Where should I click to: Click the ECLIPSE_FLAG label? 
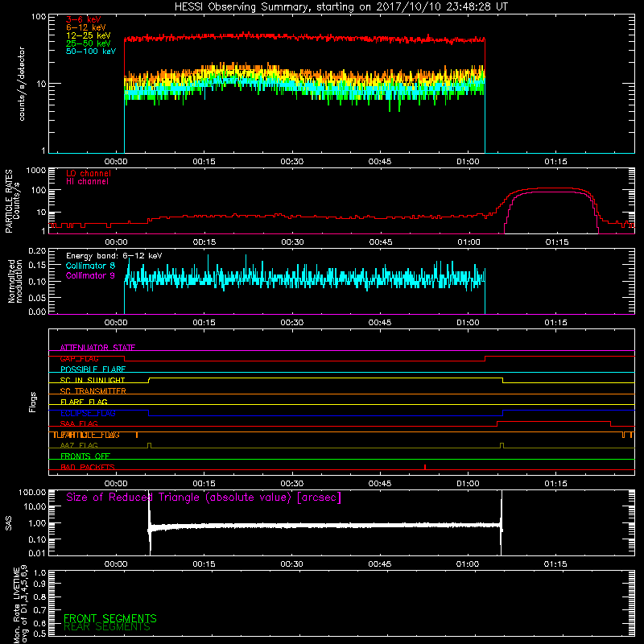tap(88, 413)
